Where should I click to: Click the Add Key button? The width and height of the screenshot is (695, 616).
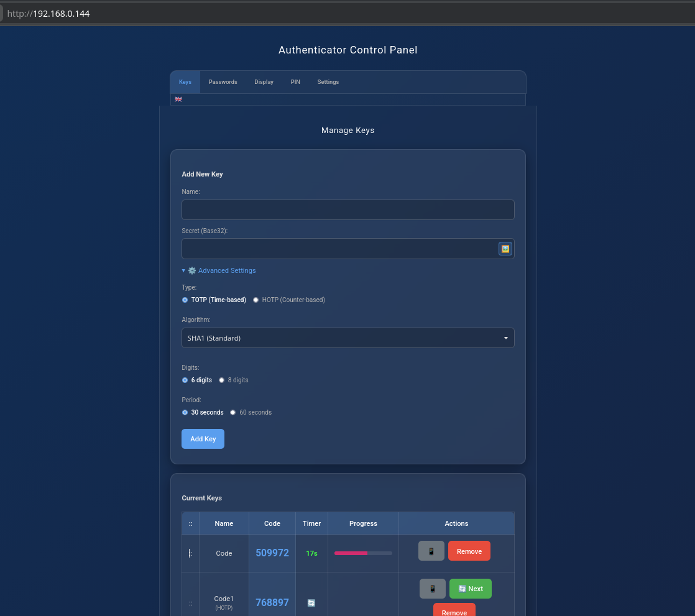coord(203,439)
